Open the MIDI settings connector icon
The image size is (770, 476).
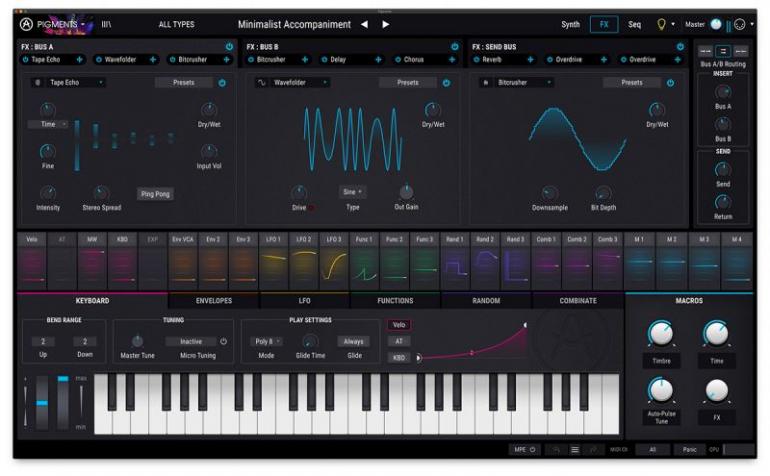(740, 24)
